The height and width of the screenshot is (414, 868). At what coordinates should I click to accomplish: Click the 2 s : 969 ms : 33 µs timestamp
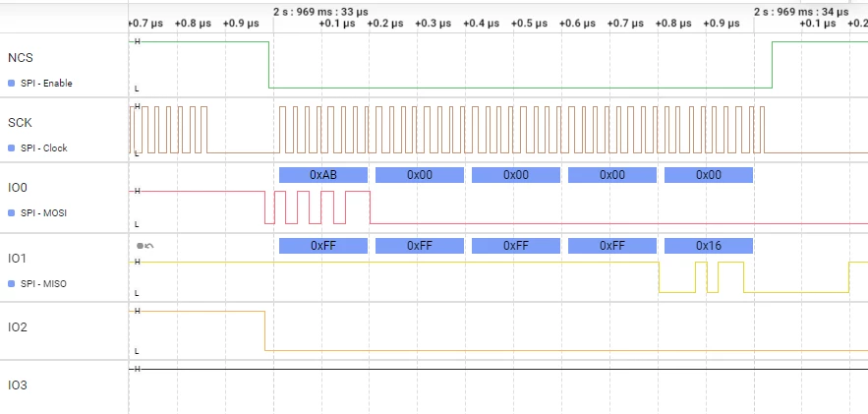320,12
